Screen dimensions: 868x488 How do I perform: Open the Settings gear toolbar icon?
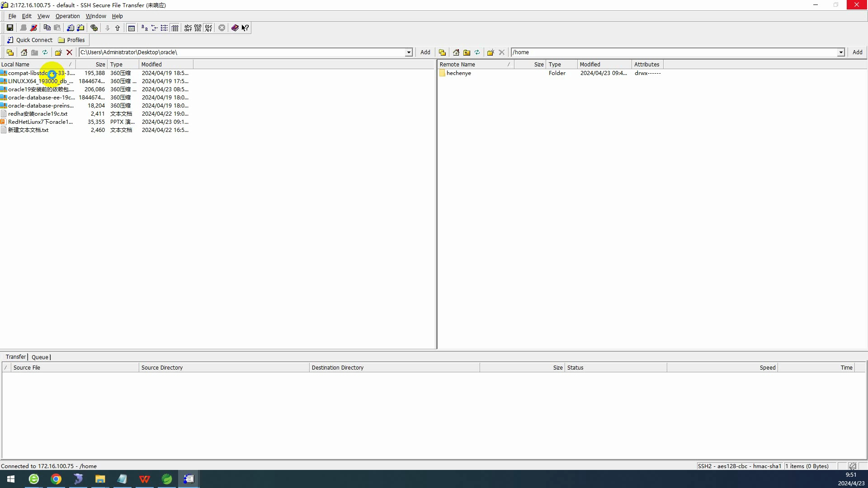click(x=94, y=28)
